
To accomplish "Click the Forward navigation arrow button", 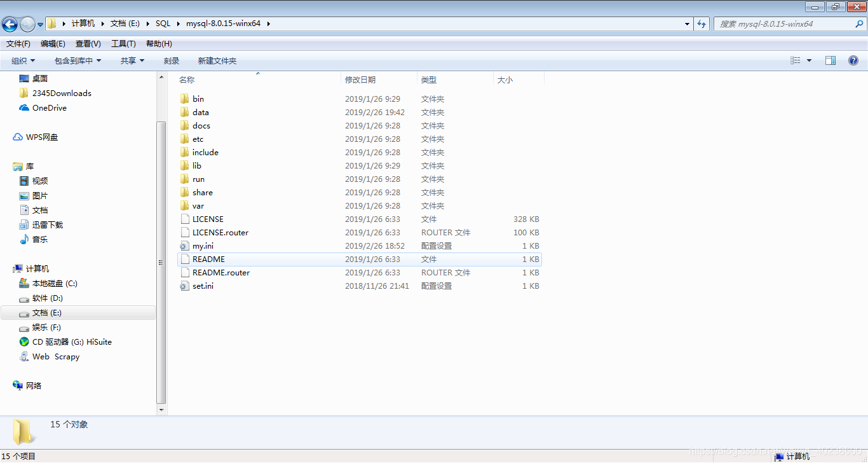I will click(x=27, y=24).
